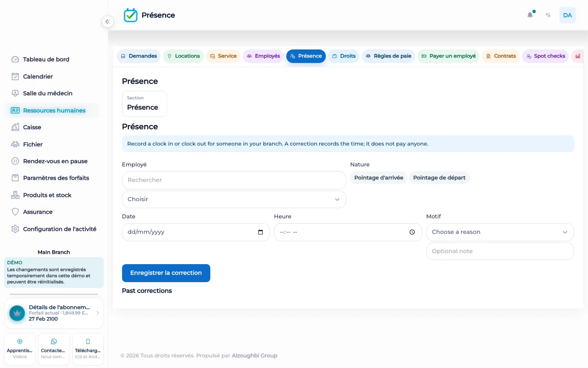Collapse the sidebar with double-chevron icon
Image resolution: width=588 pixels, height=368 pixels.
coord(107,22)
